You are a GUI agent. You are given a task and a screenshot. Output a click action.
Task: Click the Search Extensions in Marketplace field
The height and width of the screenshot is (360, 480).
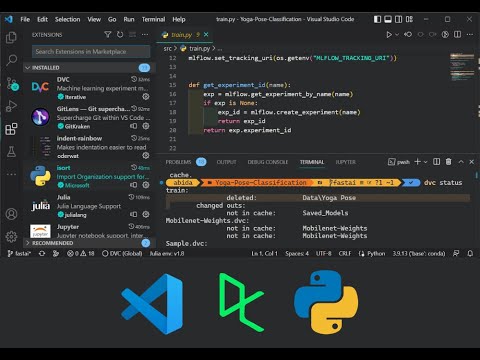91,52
